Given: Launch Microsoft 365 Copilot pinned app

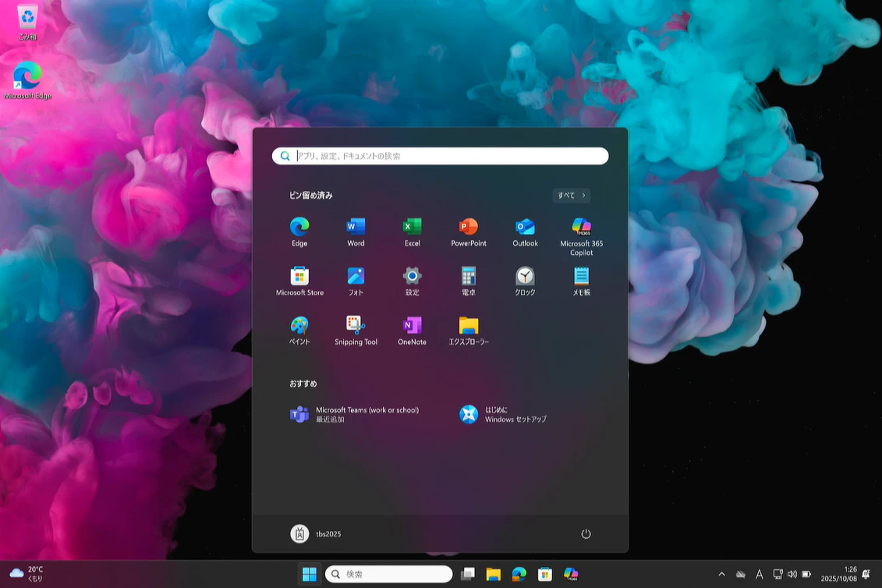Looking at the screenshot, I should pos(581,236).
